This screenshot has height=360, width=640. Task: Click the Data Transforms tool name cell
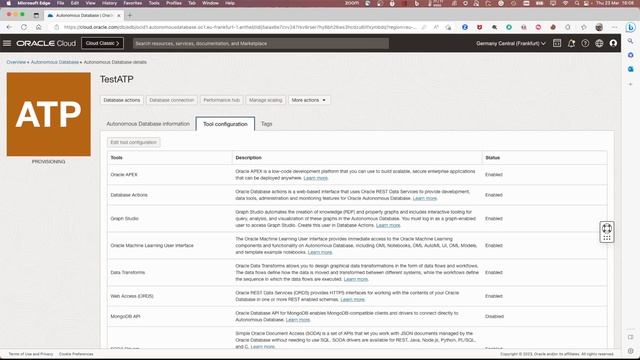[128, 273]
